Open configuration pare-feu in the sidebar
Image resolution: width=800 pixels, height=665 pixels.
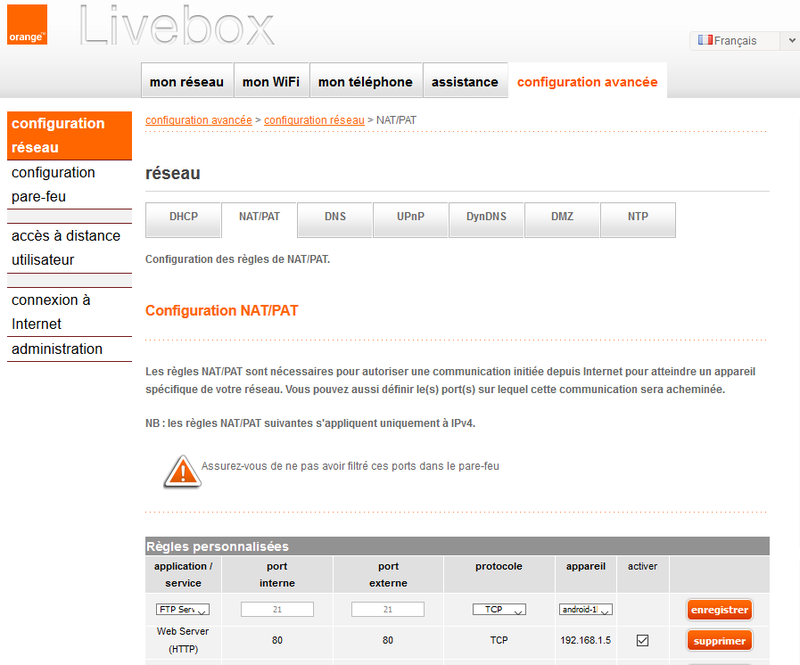coord(69,184)
